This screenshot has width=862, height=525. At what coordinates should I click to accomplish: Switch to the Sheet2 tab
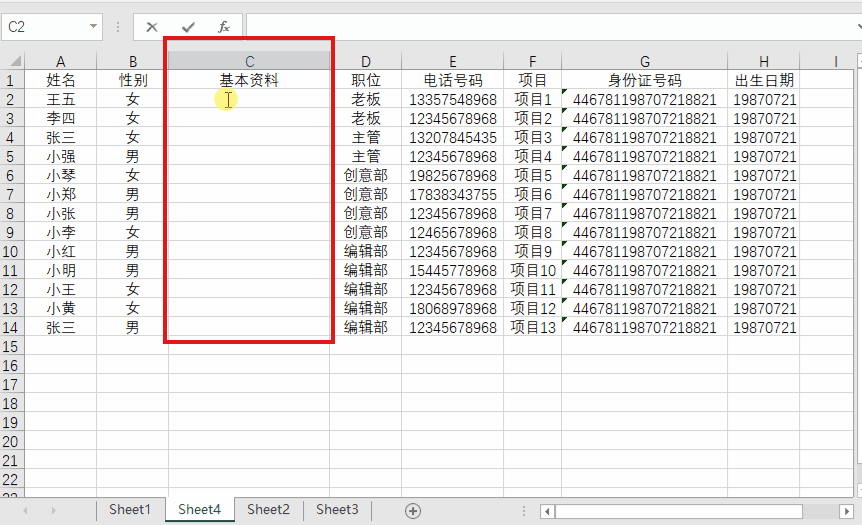tap(268, 510)
